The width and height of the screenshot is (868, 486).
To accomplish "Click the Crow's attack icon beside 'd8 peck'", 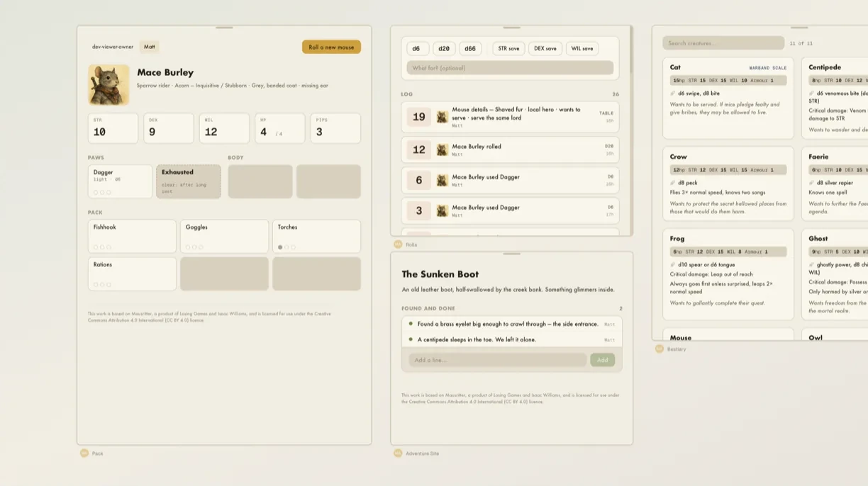I will tap(673, 183).
